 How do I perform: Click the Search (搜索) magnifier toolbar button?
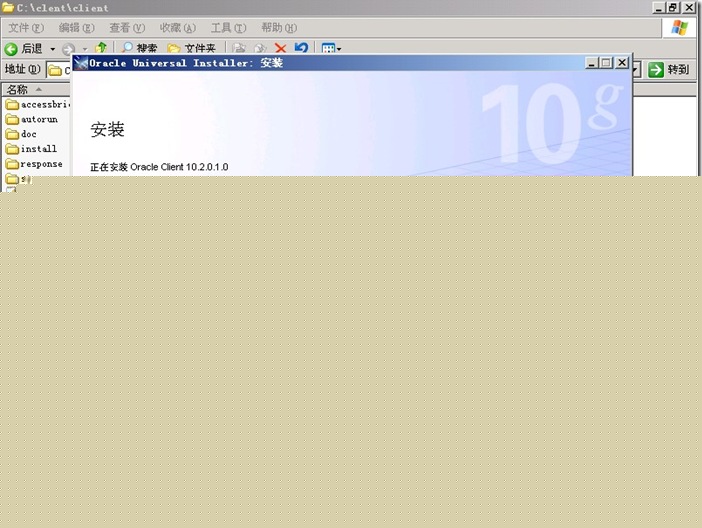[x=139, y=48]
